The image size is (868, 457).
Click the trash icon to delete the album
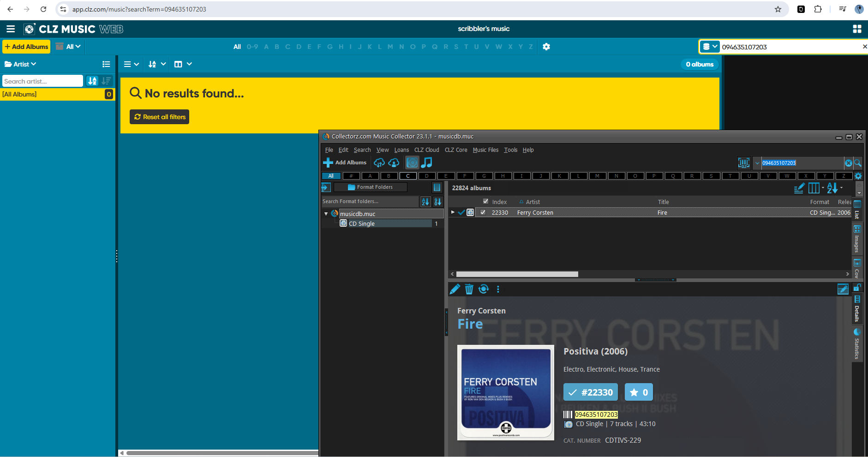[469, 289]
